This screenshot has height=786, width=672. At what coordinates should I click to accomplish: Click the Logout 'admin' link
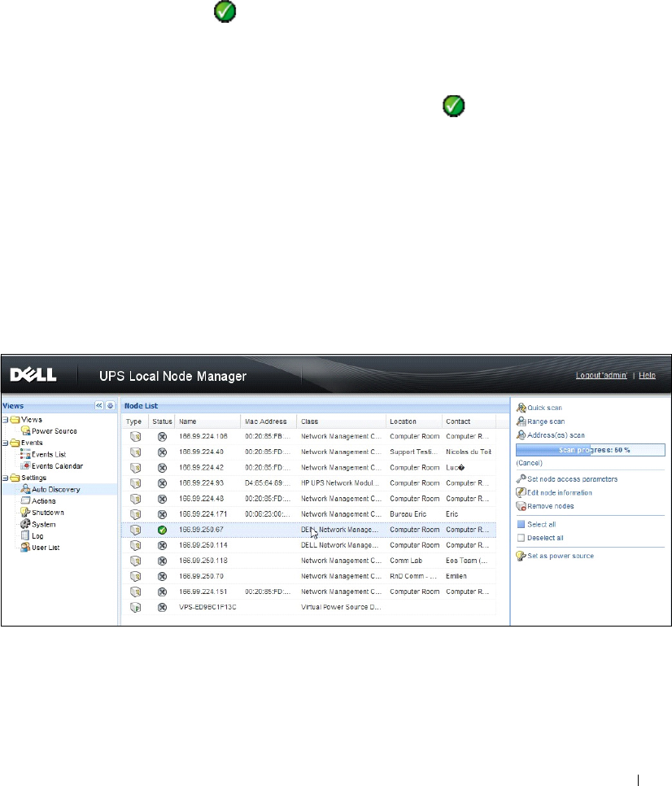point(601,375)
